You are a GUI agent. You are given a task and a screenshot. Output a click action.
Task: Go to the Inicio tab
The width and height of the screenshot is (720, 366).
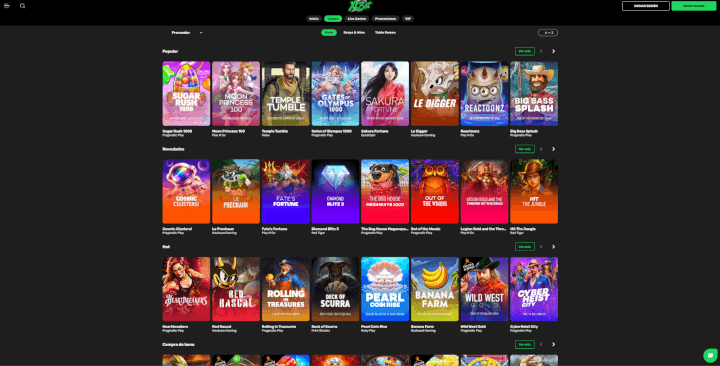314,19
